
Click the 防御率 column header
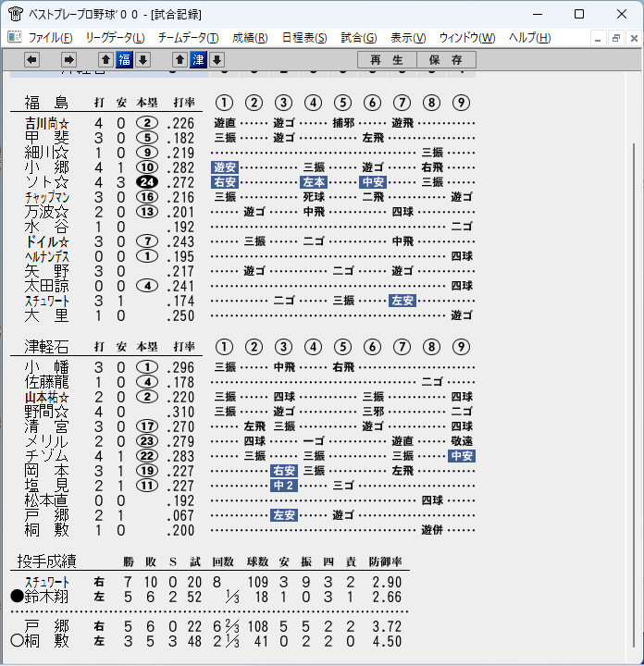(385, 562)
